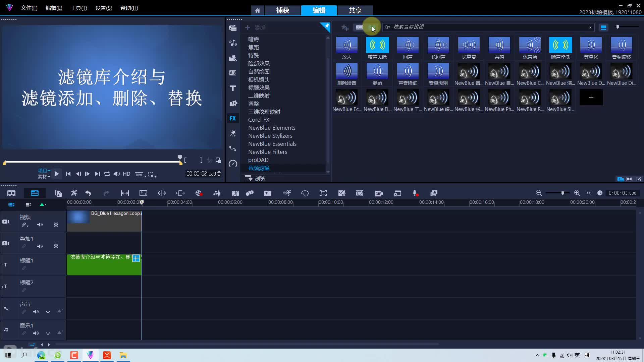Open the Path library panel icon
644x362 pixels.
click(x=233, y=148)
